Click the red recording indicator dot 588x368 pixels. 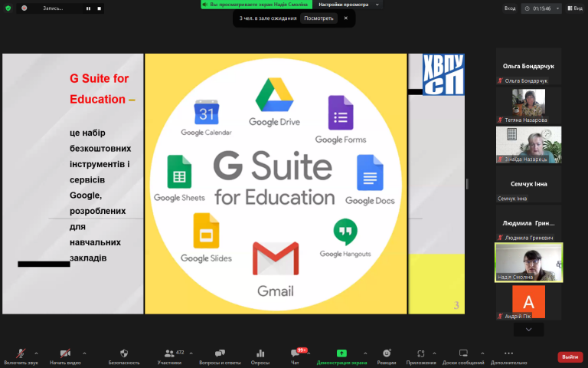(24, 8)
